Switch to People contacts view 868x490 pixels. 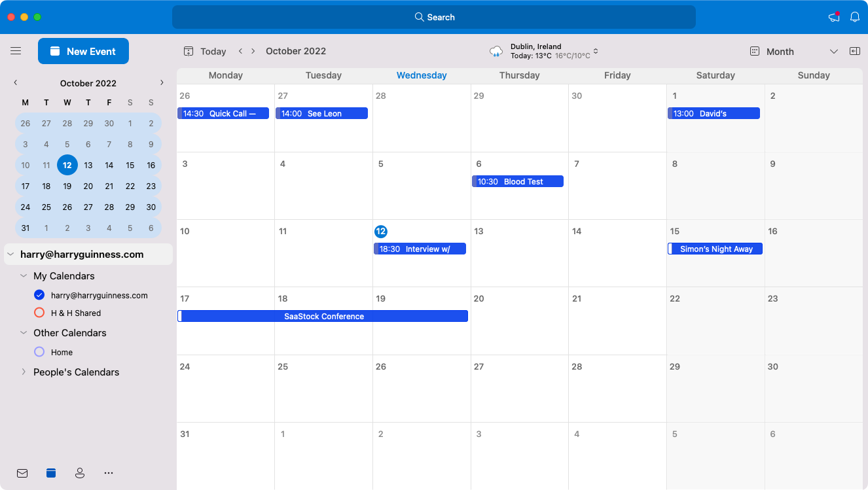click(80, 473)
